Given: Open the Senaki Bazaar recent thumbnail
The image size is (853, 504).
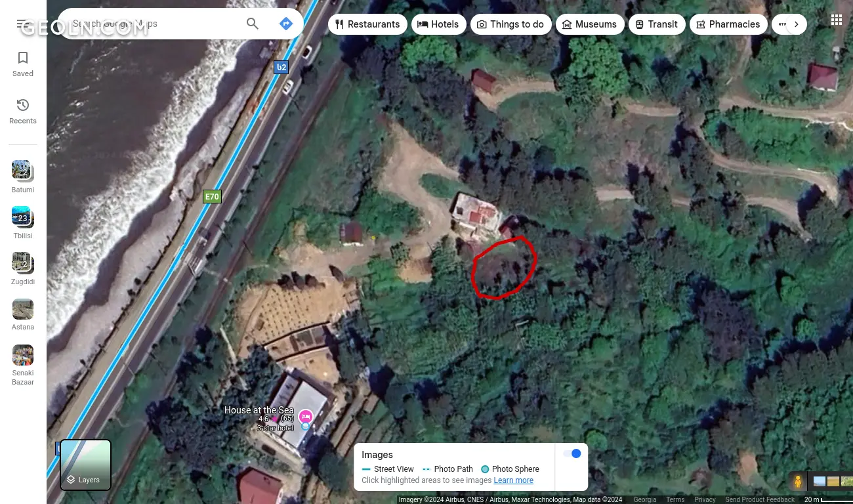Looking at the screenshot, I should pos(23,365).
